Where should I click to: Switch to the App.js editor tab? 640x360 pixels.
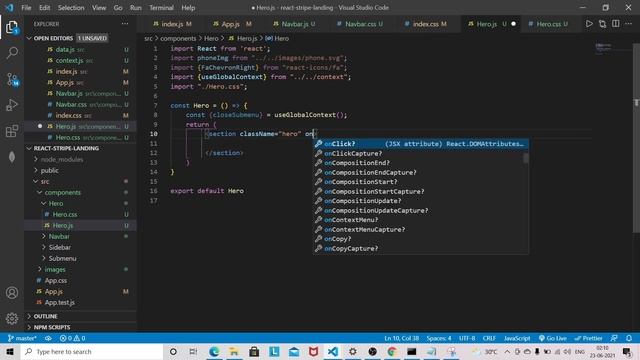232,24
